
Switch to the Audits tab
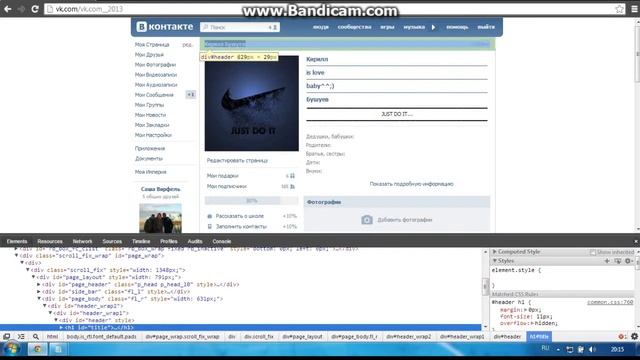[x=195, y=242]
